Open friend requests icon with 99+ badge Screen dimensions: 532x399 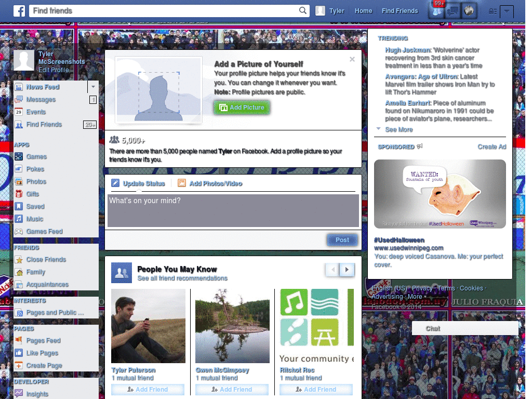[x=436, y=11]
